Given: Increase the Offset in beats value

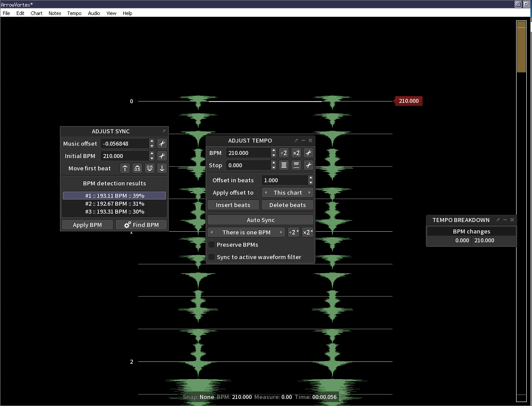Looking at the screenshot, I should click(x=311, y=178).
